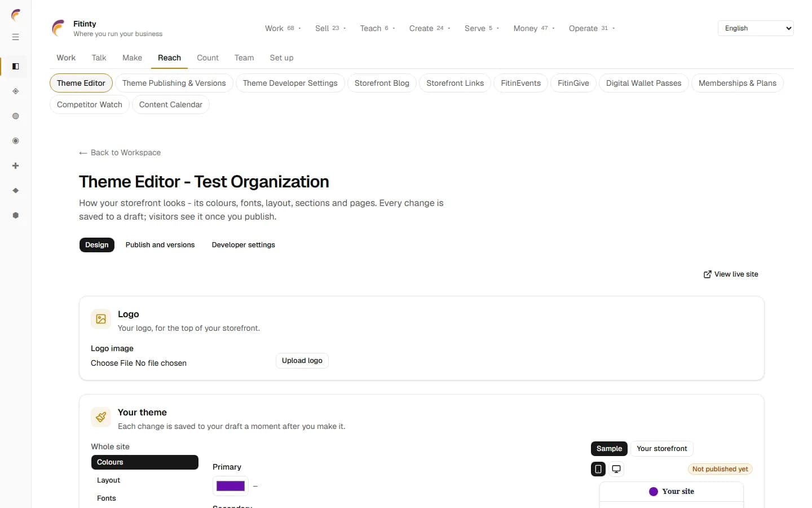Click the Not published yet status badge

720,469
